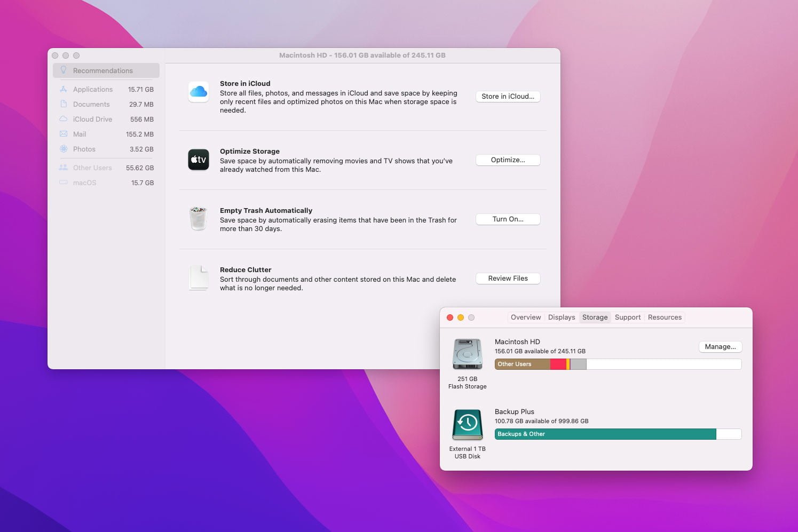Click the Optimize button
This screenshot has height=532, width=798.
pos(508,160)
